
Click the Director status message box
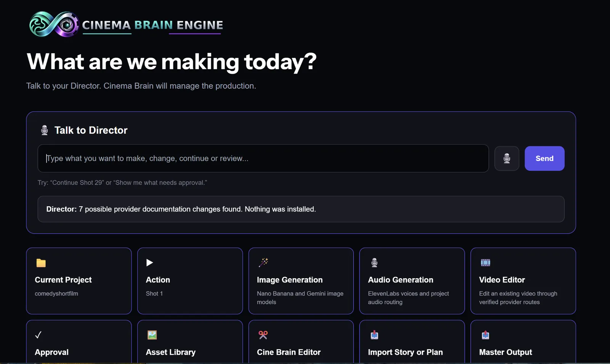[x=301, y=209]
